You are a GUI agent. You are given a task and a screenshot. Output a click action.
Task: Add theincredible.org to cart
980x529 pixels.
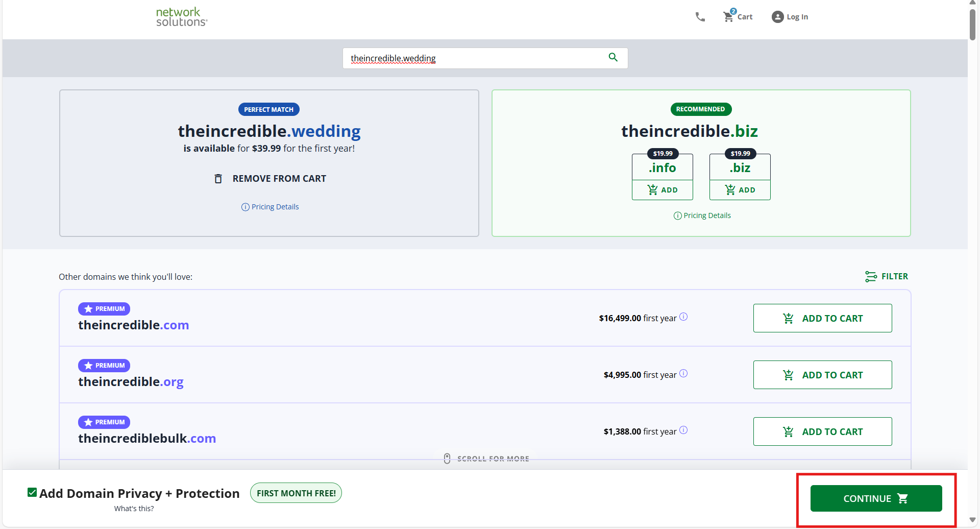click(x=823, y=375)
